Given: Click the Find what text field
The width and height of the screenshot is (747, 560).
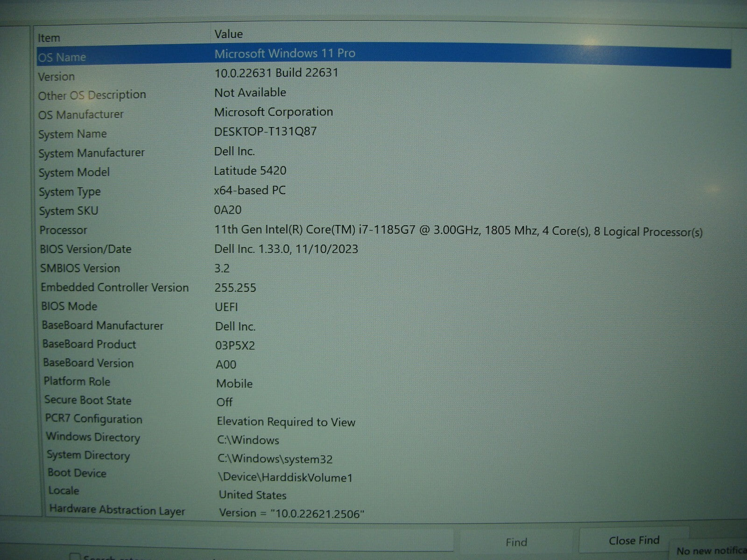Looking at the screenshot, I should click(233, 539).
